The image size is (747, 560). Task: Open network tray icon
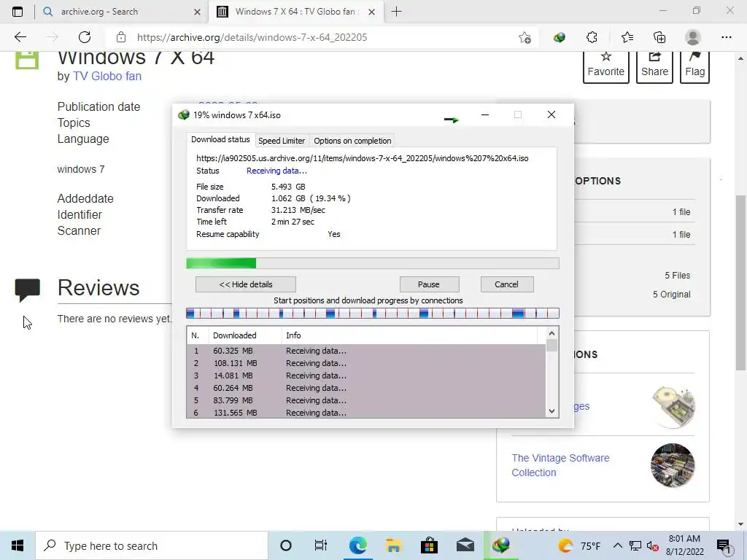pos(635,545)
